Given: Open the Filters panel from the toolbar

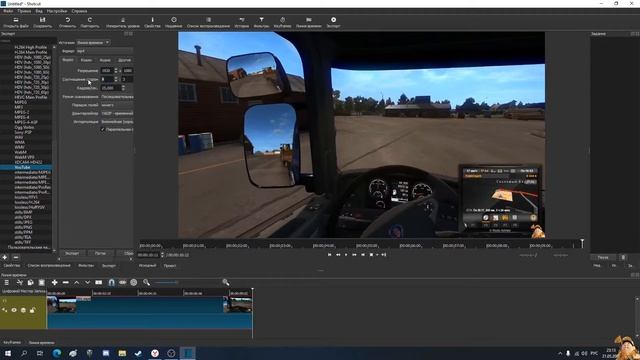Looking at the screenshot, I should point(261,22).
